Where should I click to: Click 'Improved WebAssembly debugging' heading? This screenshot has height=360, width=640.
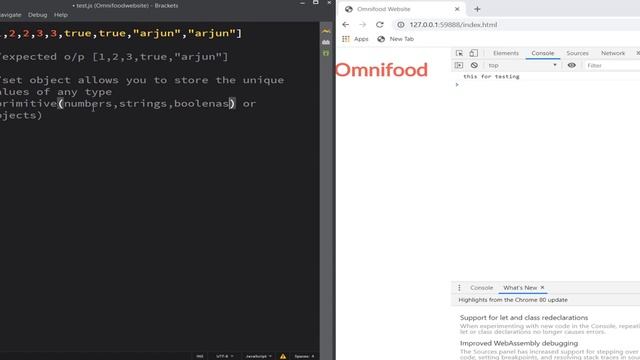[519, 343]
